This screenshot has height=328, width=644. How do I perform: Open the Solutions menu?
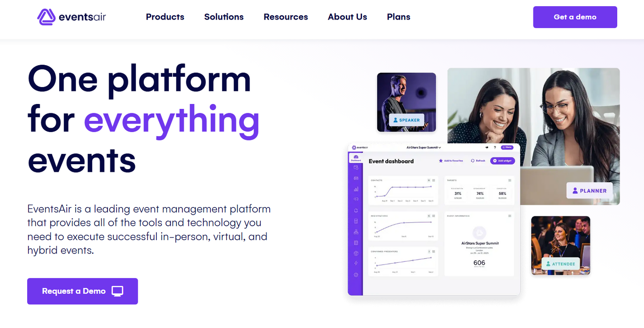tap(224, 17)
